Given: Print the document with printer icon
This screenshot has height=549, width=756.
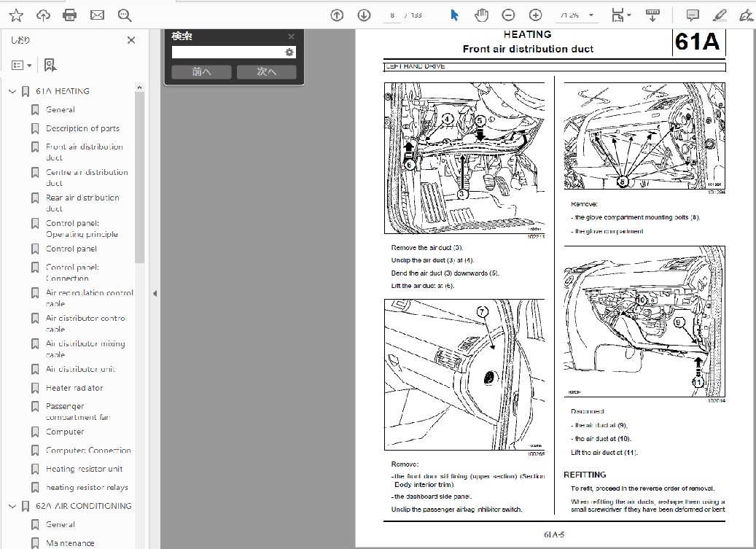Looking at the screenshot, I should click(70, 15).
